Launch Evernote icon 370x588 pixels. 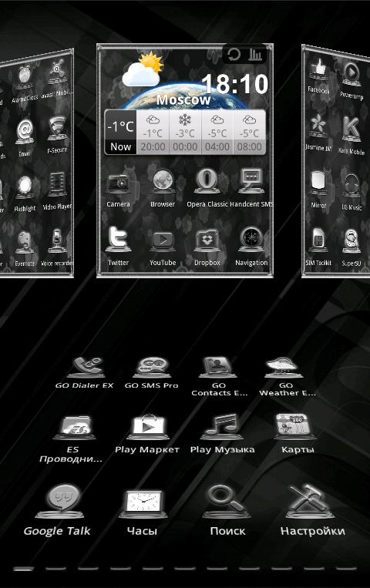[25, 242]
